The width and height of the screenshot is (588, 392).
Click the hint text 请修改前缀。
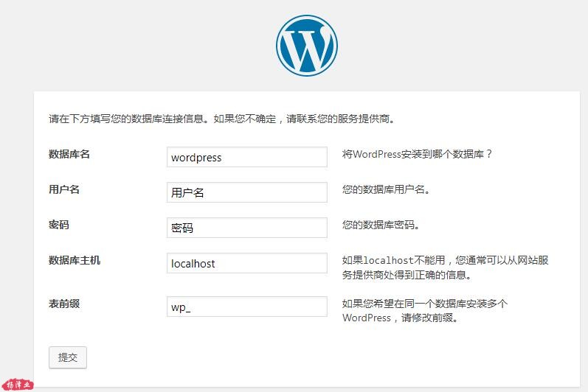(429, 318)
